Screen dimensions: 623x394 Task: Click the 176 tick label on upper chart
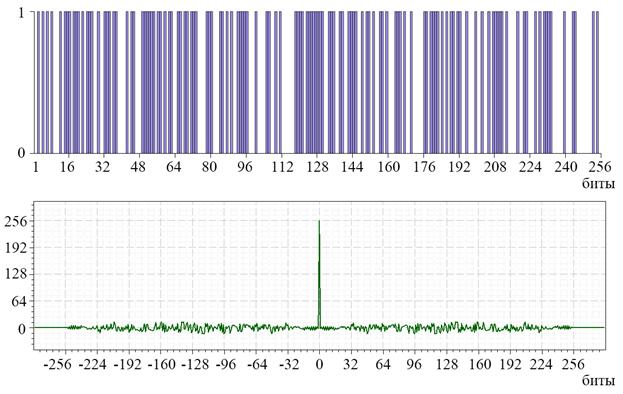point(424,166)
